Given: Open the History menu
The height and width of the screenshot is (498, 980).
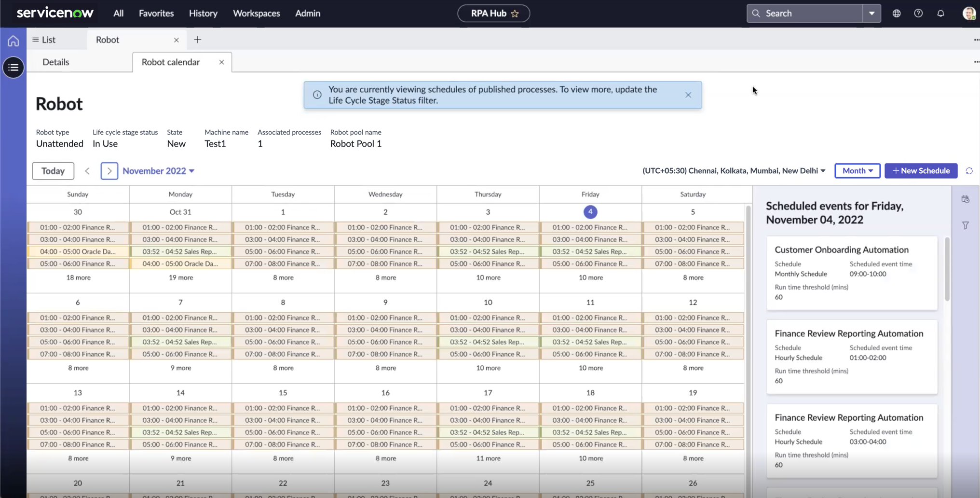Looking at the screenshot, I should pyautogui.click(x=203, y=14).
